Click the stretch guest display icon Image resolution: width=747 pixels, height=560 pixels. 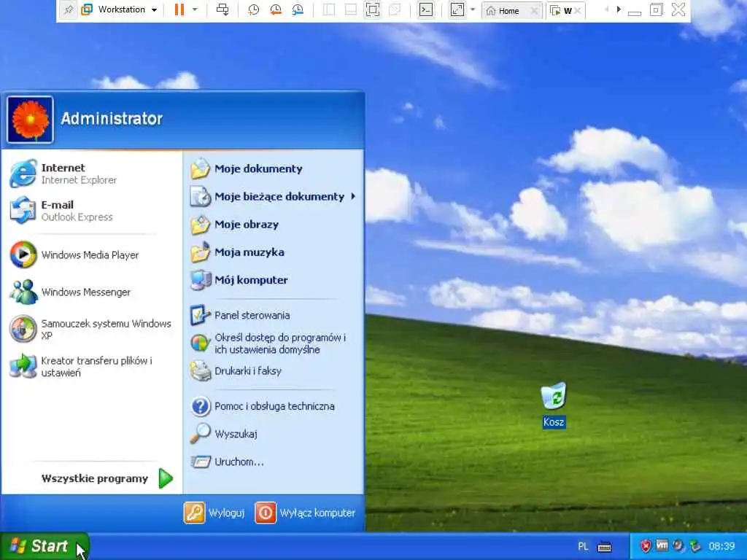(x=457, y=9)
